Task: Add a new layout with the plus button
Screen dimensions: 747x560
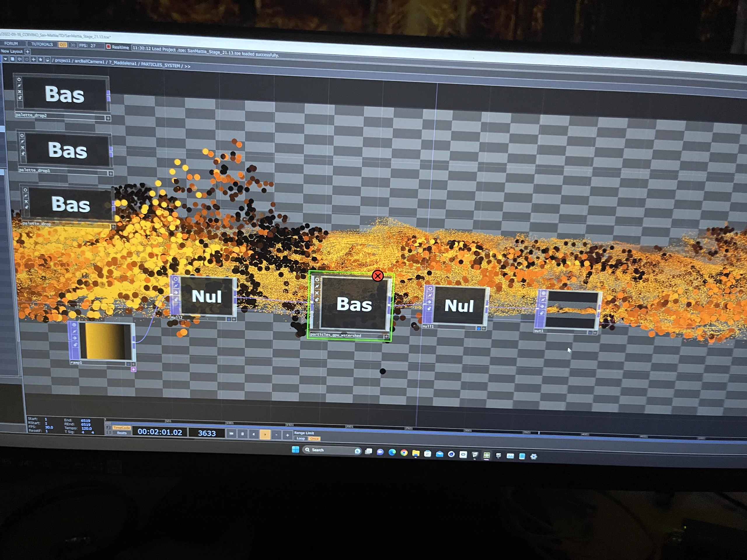Action: pyautogui.click(x=28, y=52)
